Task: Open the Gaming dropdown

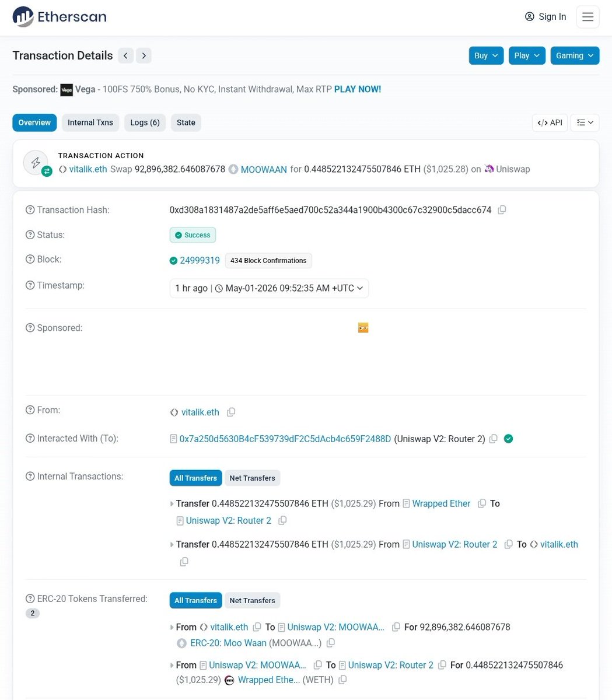Action: (575, 55)
